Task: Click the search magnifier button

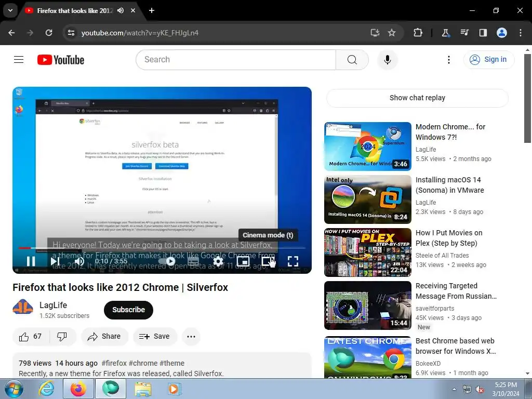Action: (352, 60)
